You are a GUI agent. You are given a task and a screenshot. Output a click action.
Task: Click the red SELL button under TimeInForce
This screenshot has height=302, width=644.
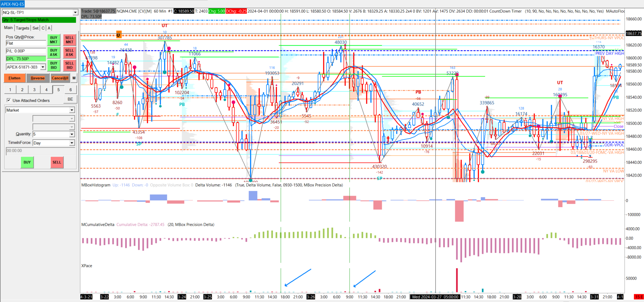[57, 162]
